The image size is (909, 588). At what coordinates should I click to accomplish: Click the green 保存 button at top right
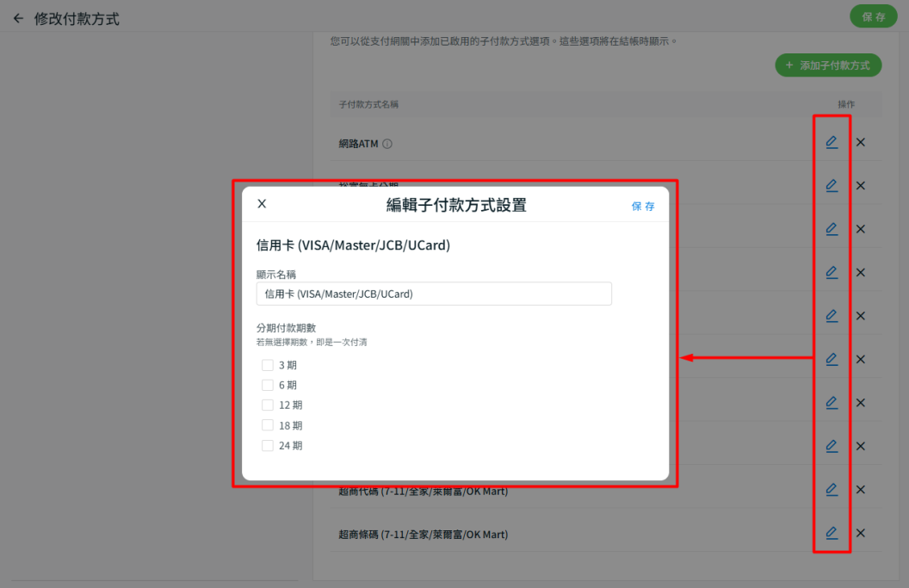873,16
